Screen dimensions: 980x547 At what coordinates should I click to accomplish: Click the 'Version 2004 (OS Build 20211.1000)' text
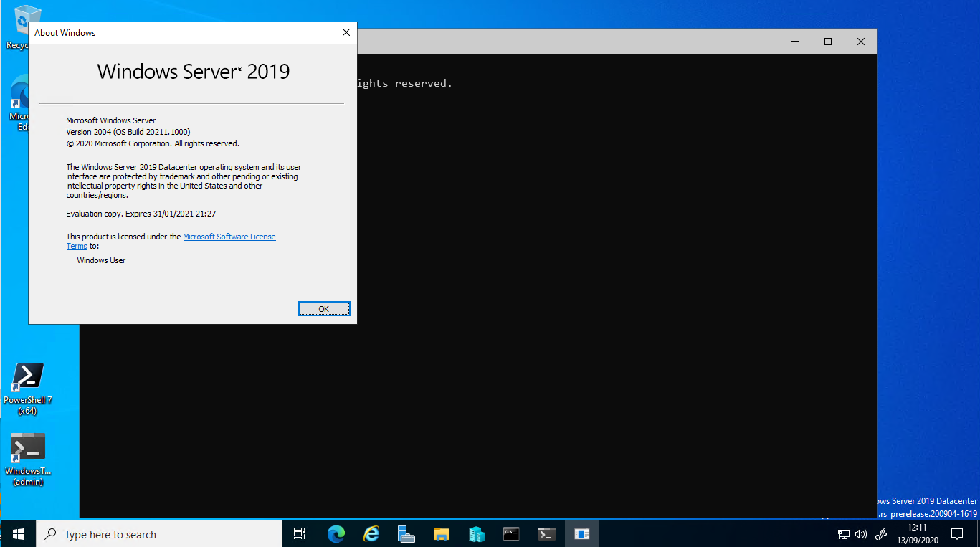pos(128,132)
